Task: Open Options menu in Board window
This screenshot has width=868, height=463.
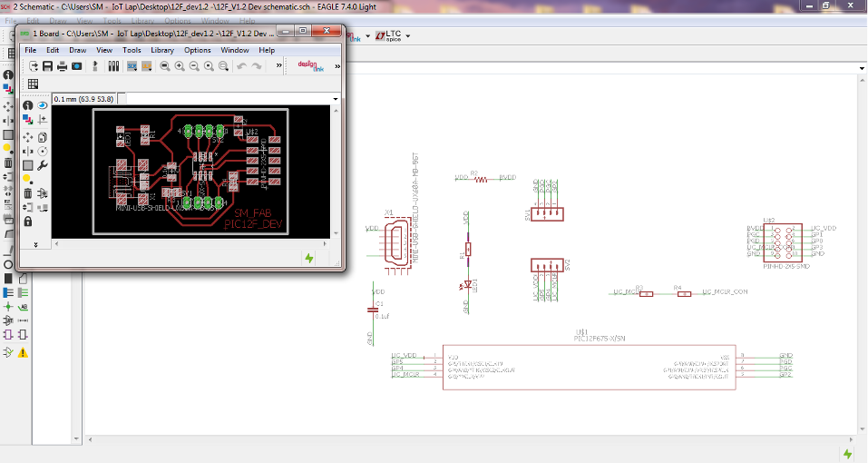Action: coord(197,50)
